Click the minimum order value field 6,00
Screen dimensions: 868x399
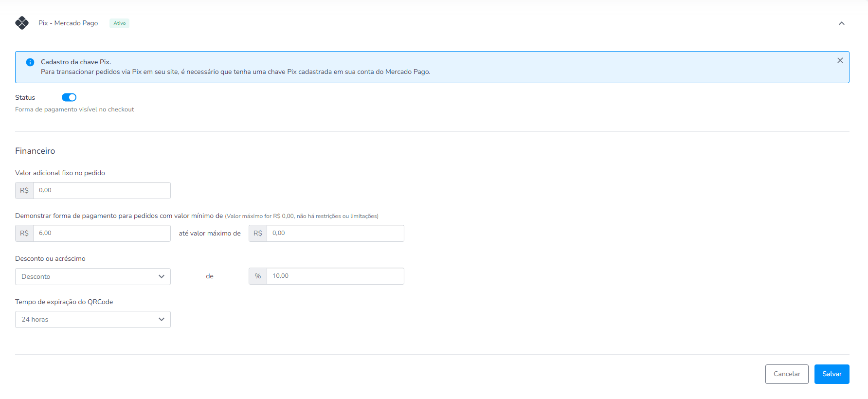(102, 233)
